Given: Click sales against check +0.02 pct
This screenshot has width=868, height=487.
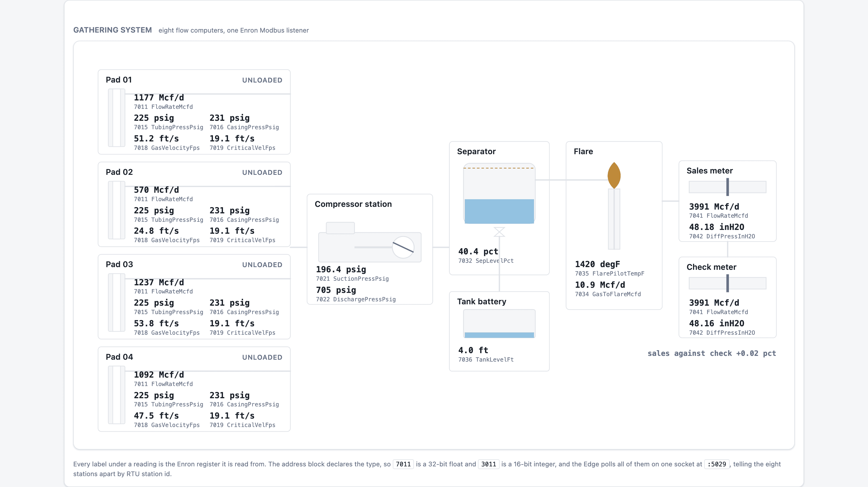Looking at the screenshot, I should (x=712, y=353).
